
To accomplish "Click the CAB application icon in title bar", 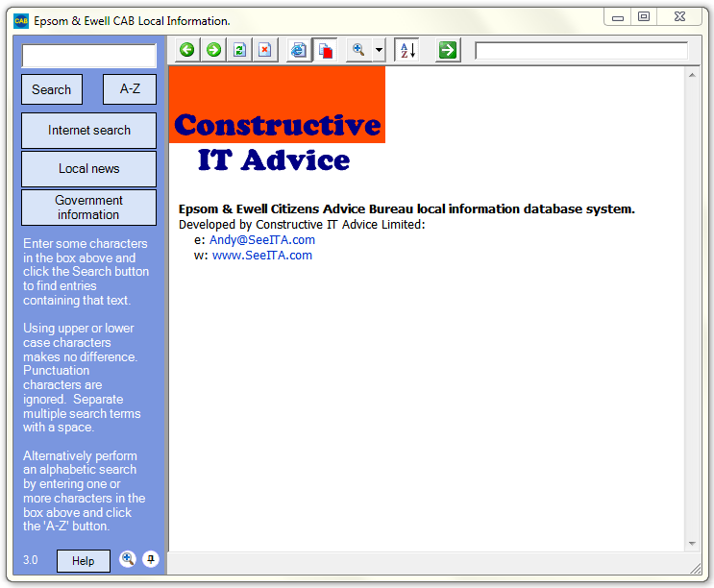I will [x=21, y=21].
